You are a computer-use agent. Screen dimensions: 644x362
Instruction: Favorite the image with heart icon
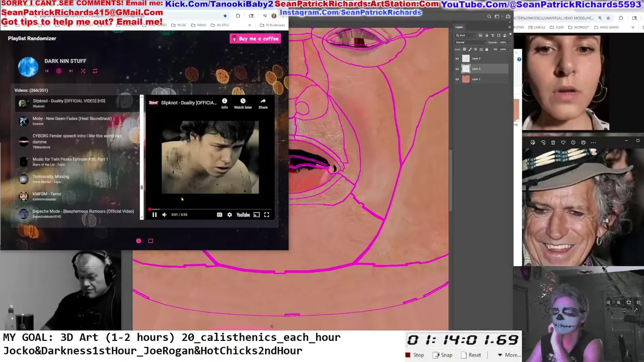[563, 142]
